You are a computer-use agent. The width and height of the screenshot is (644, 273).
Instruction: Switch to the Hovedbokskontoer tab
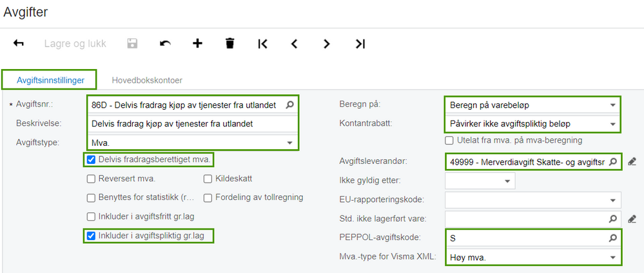pos(147,81)
